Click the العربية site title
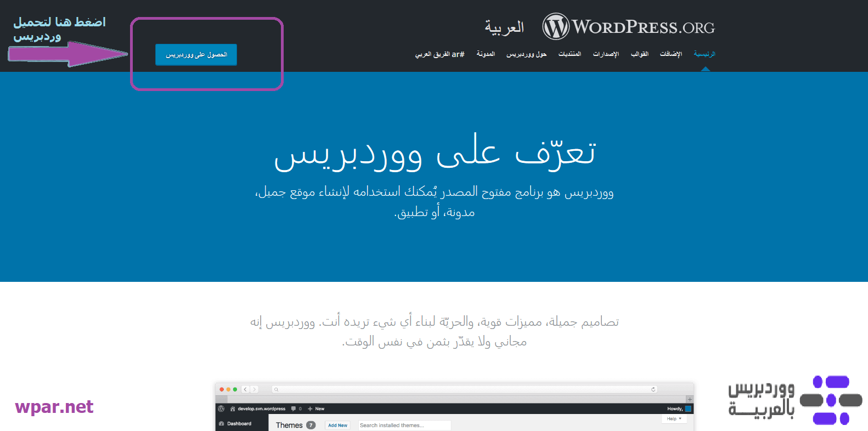The width and height of the screenshot is (868, 431). click(504, 27)
